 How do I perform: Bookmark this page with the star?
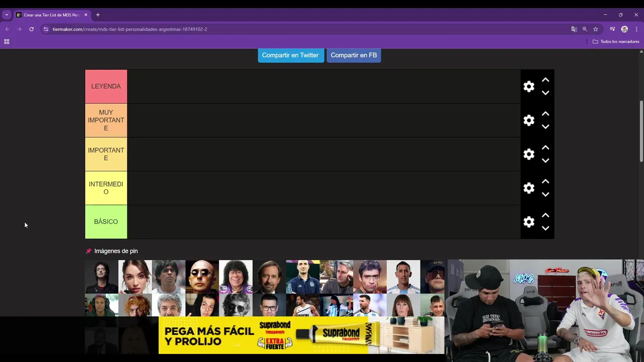[x=596, y=29]
